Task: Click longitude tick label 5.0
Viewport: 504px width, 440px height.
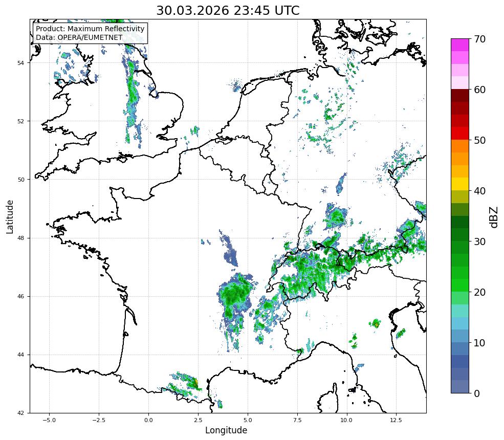Action: click(x=248, y=420)
